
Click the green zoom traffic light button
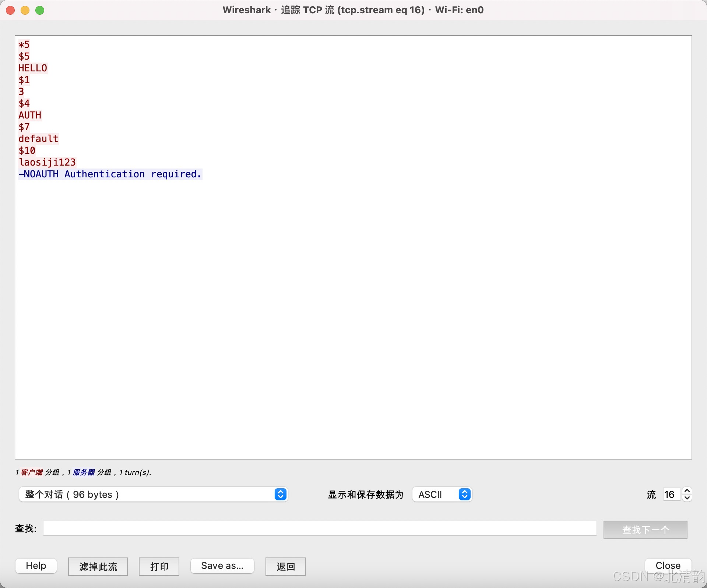40,10
